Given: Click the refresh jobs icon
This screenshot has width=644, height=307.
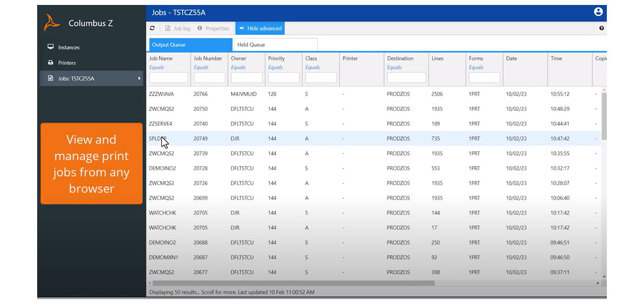Looking at the screenshot, I should tap(153, 28).
